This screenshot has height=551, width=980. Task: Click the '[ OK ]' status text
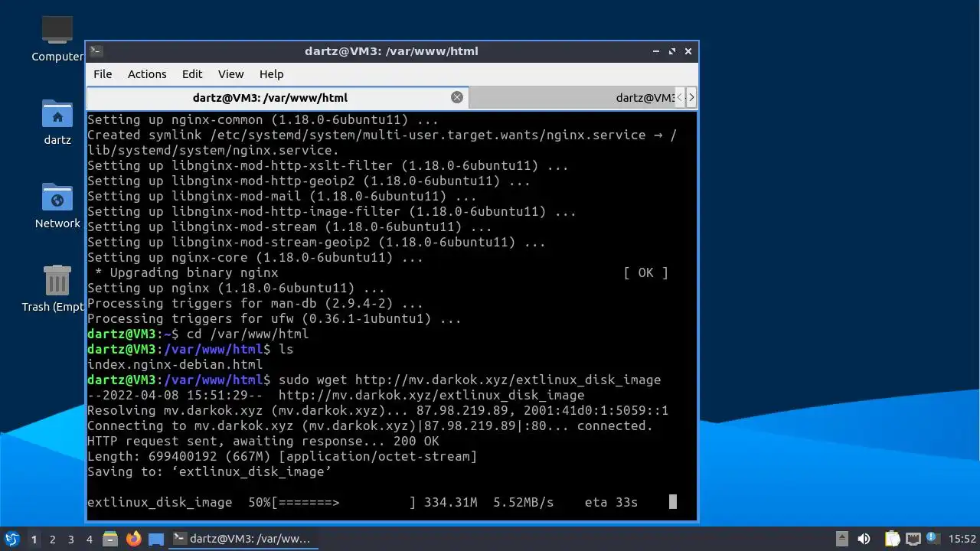(645, 273)
